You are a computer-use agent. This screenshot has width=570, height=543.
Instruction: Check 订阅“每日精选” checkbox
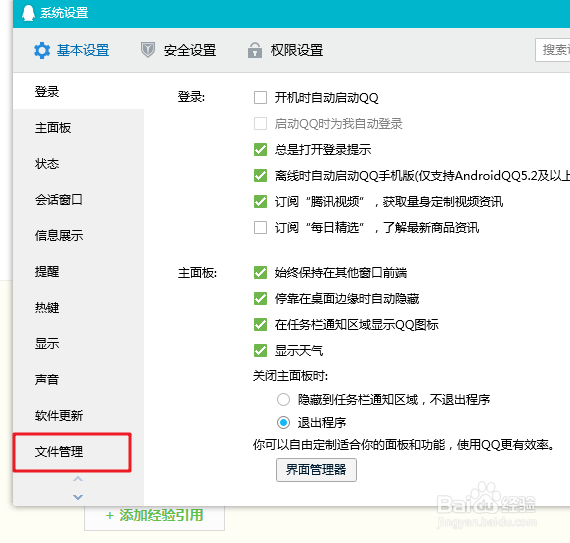pos(260,228)
